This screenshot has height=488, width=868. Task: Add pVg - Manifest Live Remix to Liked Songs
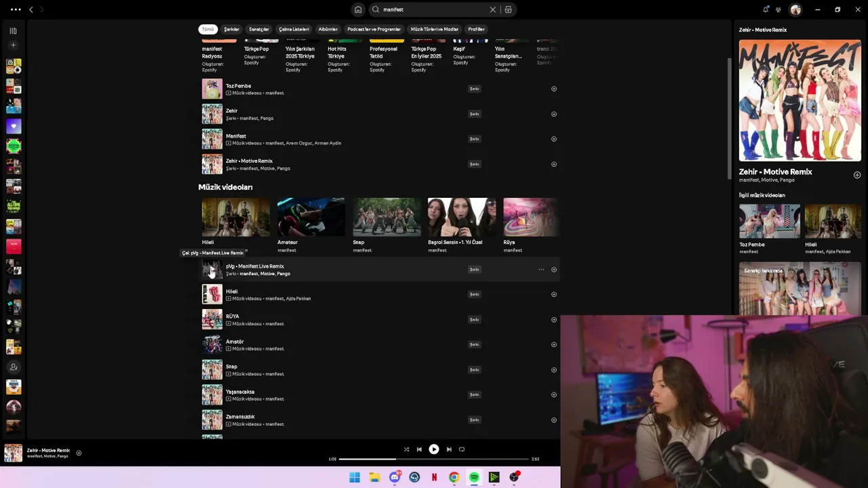[554, 270]
